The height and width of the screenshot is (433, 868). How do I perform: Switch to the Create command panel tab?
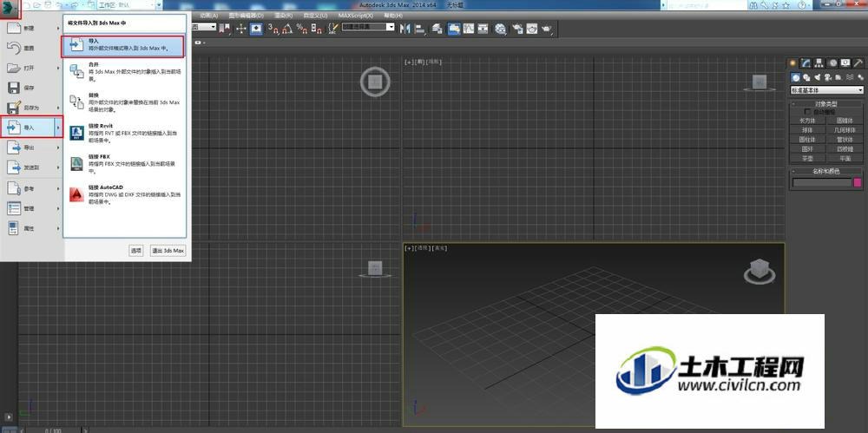pos(793,63)
